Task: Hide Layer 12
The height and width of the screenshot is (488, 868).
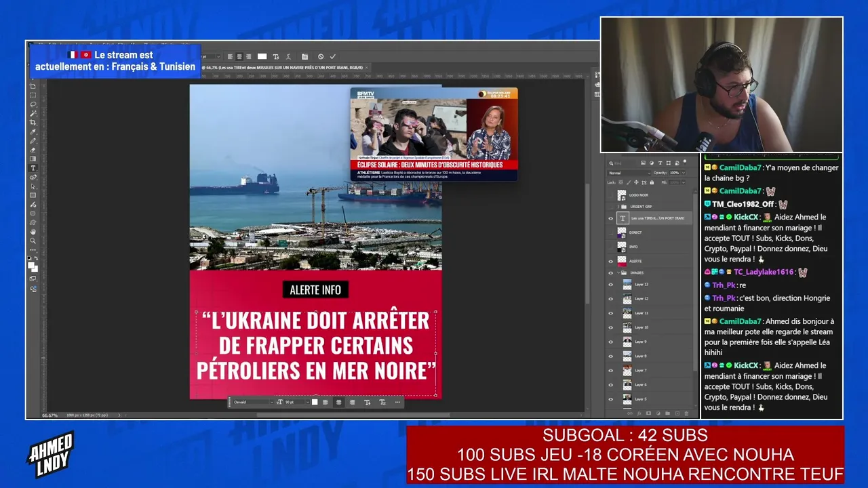Action: pyautogui.click(x=610, y=299)
